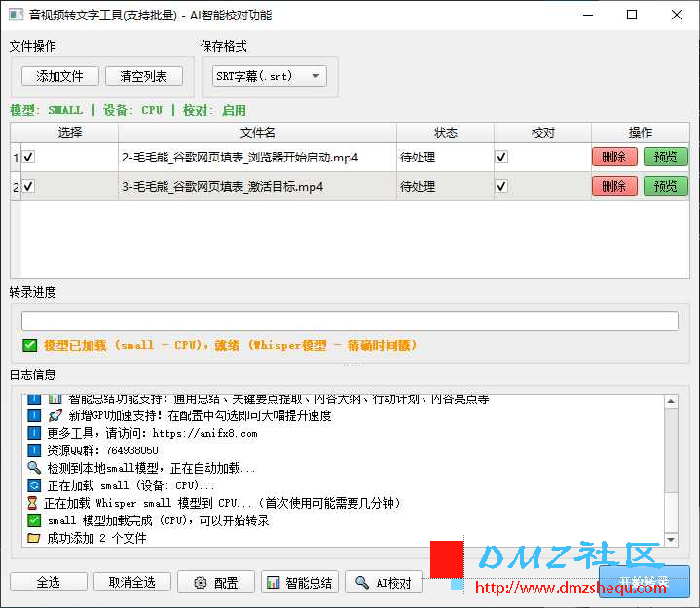Uncheck the selection checkbox for row 2
The height and width of the screenshot is (608, 700).
pyautogui.click(x=29, y=186)
